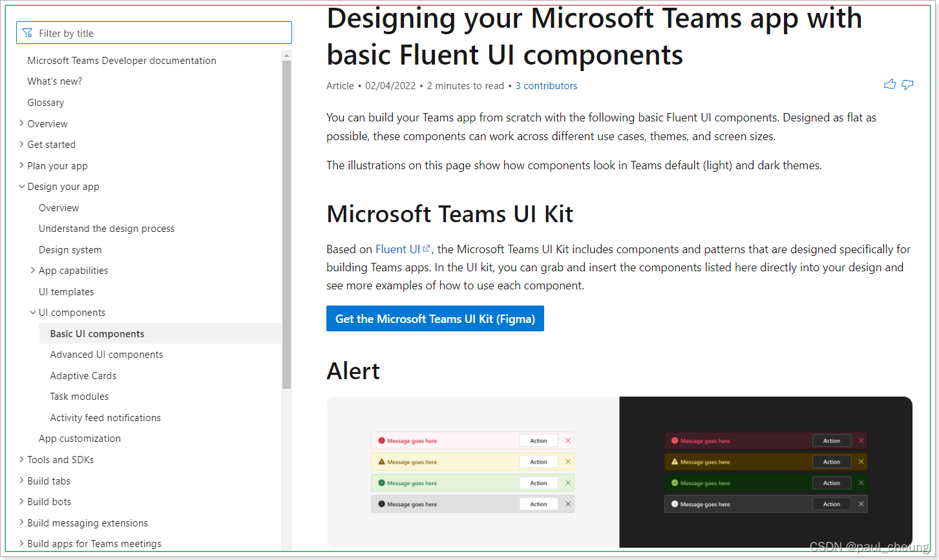This screenshot has height=560, width=939.
Task: Open the App customization page
Action: point(79,438)
